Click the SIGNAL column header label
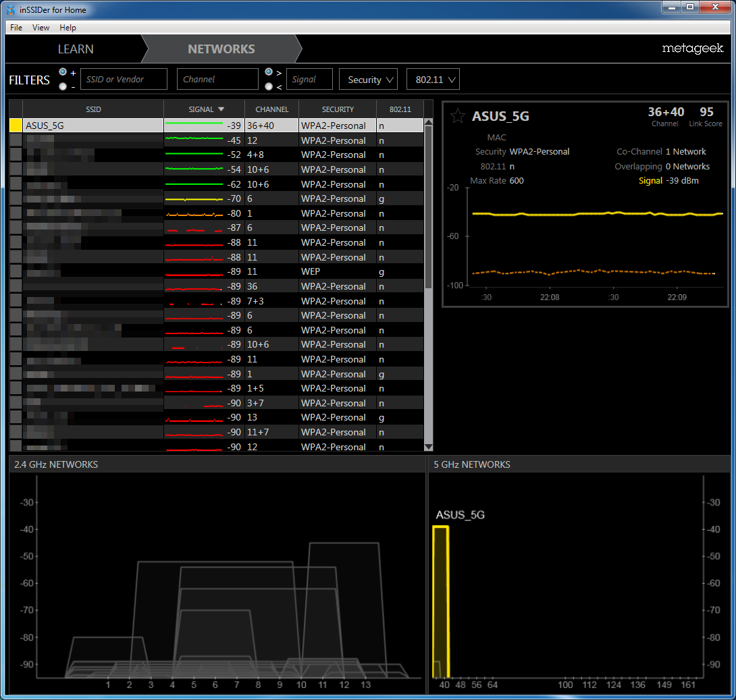This screenshot has height=700, width=736. coord(201,109)
